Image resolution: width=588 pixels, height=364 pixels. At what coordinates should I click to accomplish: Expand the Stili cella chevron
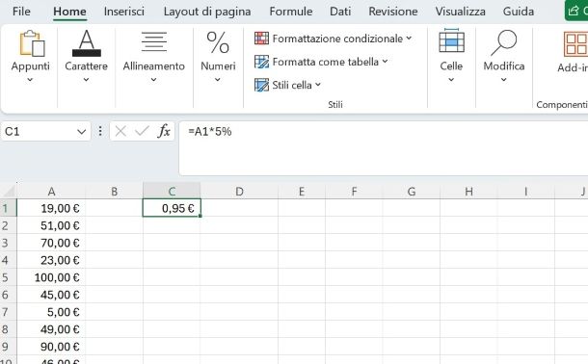tap(318, 85)
